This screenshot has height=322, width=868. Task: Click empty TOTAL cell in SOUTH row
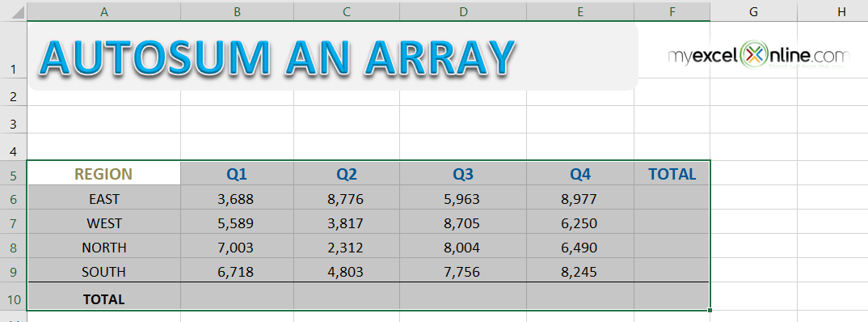pos(672,270)
